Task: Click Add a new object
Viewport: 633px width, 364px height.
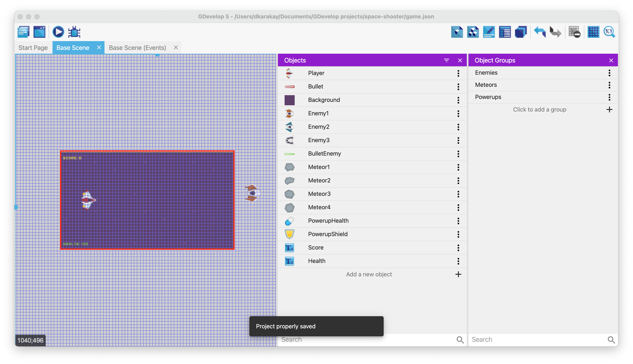Action: pos(369,274)
